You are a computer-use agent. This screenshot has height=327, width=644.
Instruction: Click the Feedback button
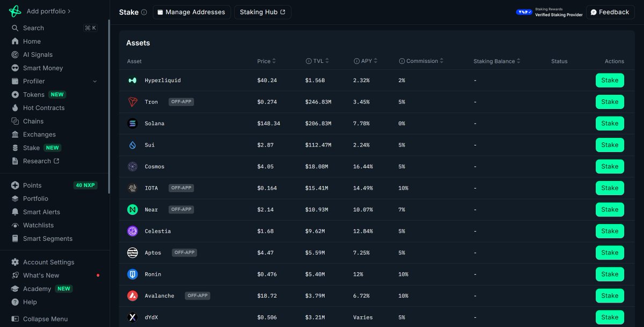tap(610, 12)
